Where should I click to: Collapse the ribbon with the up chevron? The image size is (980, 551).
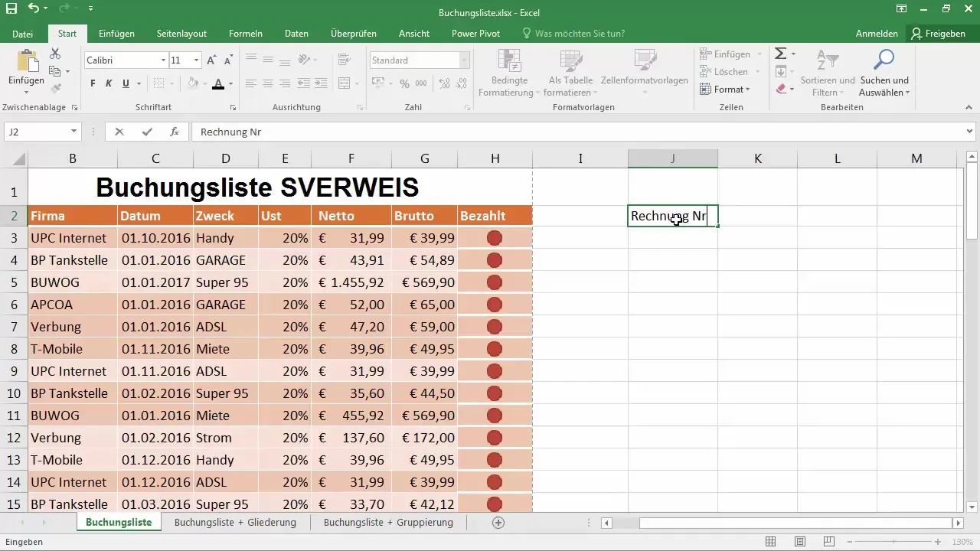pos(969,108)
